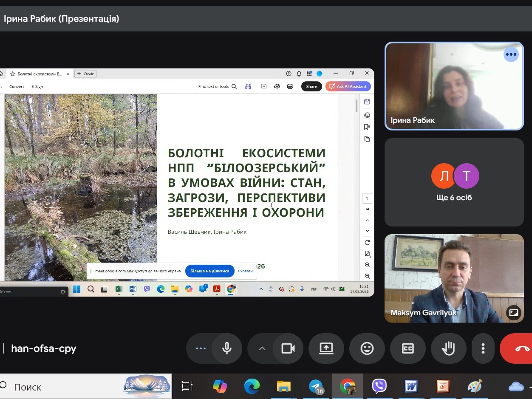Image resolution: width=532 pixels, height=399 pixels.
Task: Raise your hand in the meeting
Action: coord(448,349)
